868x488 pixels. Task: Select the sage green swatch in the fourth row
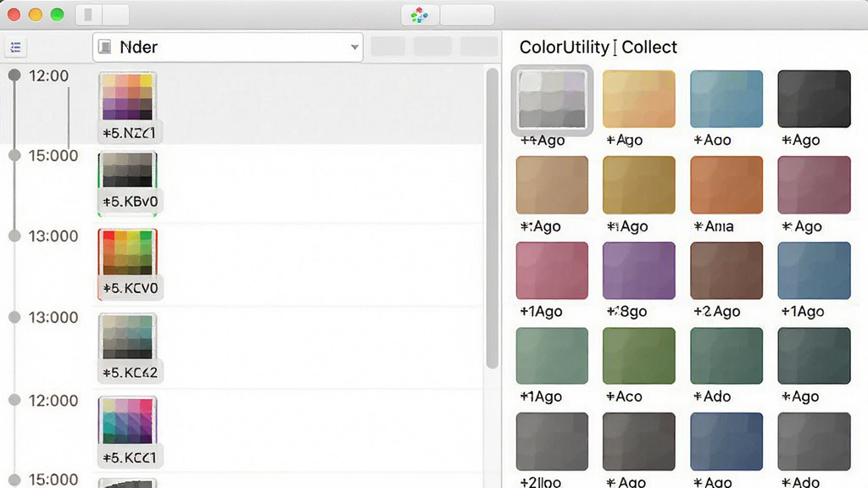[x=552, y=356]
